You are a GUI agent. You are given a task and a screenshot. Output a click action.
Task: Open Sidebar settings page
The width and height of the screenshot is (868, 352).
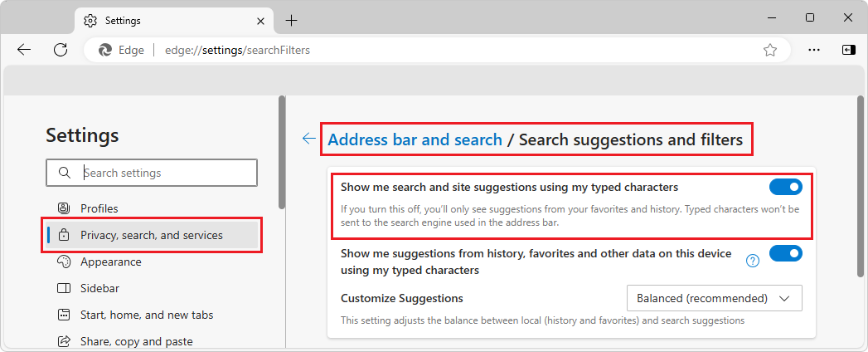pos(153,288)
